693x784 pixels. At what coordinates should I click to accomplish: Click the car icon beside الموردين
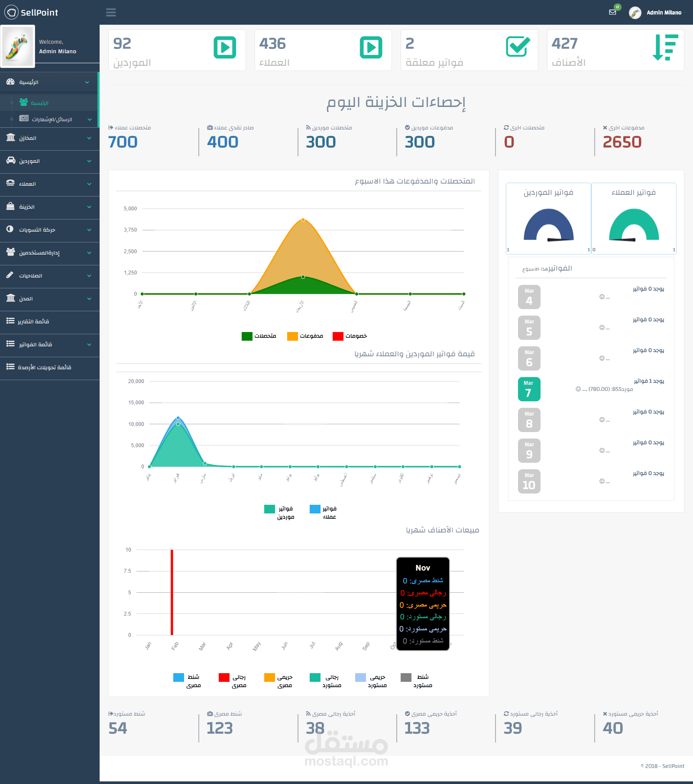[x=11, y=160]
